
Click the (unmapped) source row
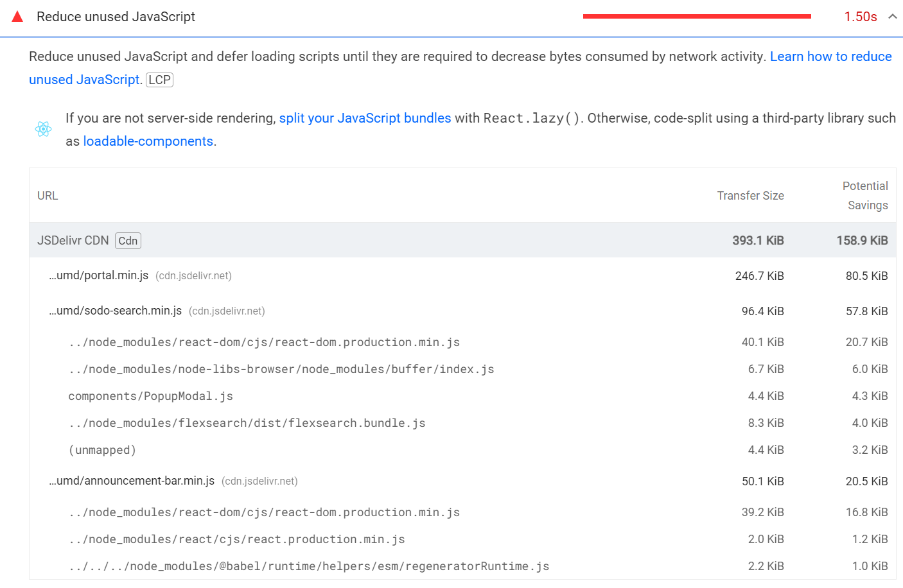coord(462,450)
